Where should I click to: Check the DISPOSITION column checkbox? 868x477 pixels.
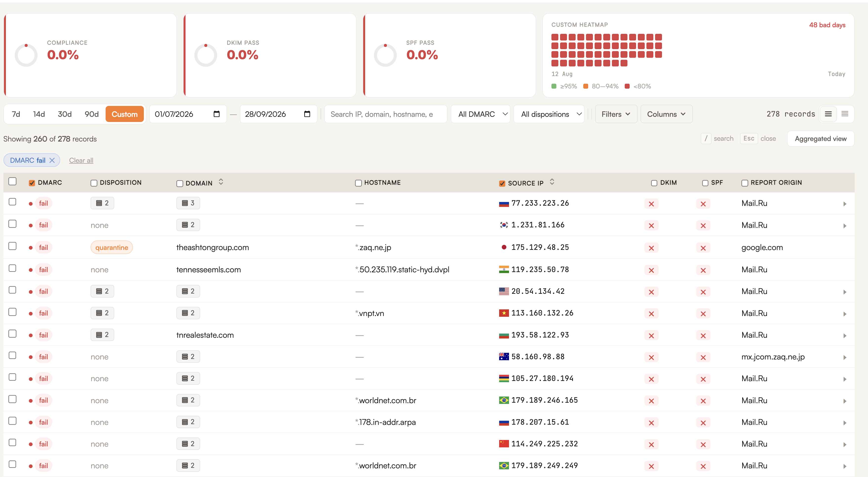(94, 183)
